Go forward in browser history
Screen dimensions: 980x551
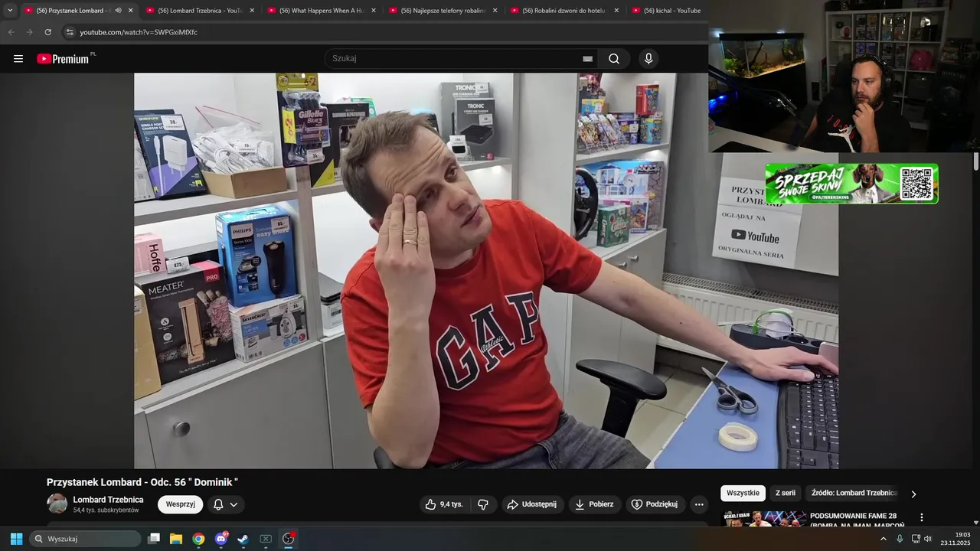pos(29,32)
